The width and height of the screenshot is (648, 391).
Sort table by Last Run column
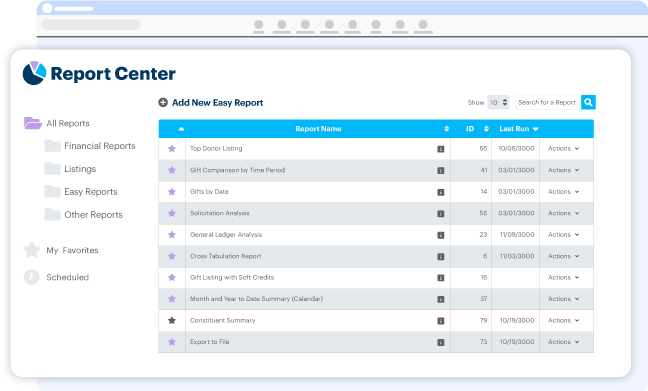pyautogui.click(x=519, y=129)
